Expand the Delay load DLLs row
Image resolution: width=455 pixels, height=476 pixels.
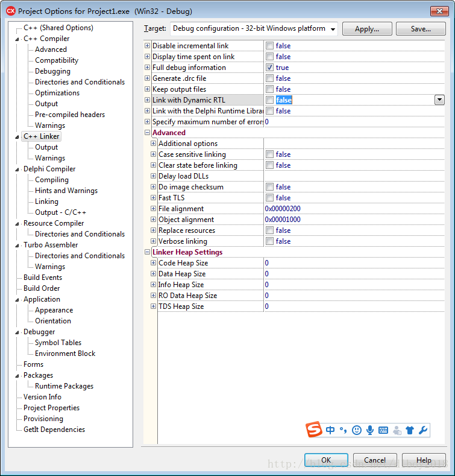pyautogui.click(x=154, y=176)
